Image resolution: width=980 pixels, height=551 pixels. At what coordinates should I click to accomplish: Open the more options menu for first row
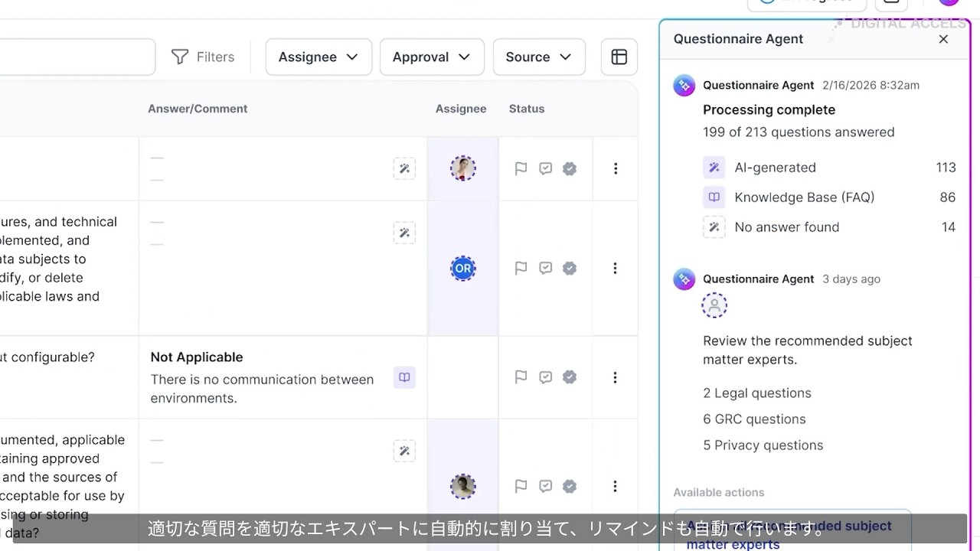616,168
